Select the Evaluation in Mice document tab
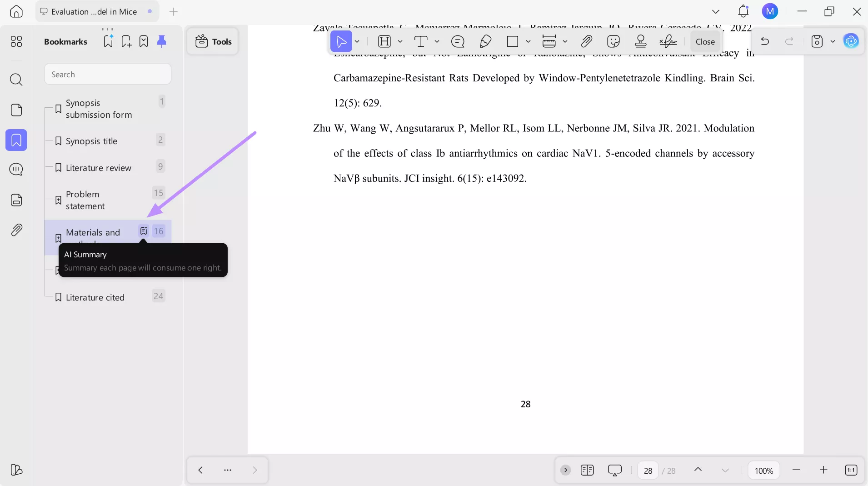This screenshot has height=486, width=868. pos(93,11)
